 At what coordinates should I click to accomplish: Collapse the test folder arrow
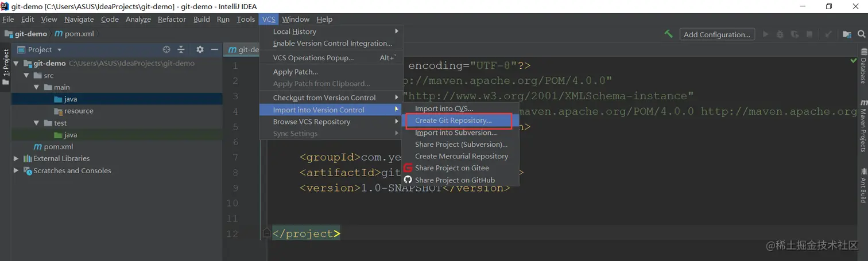tap(37, 123)
